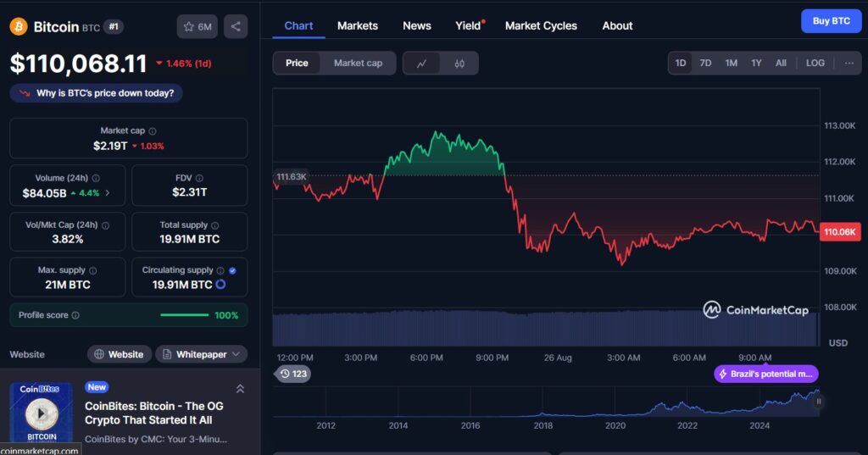Click the #1 rank badge

(114, 26)
